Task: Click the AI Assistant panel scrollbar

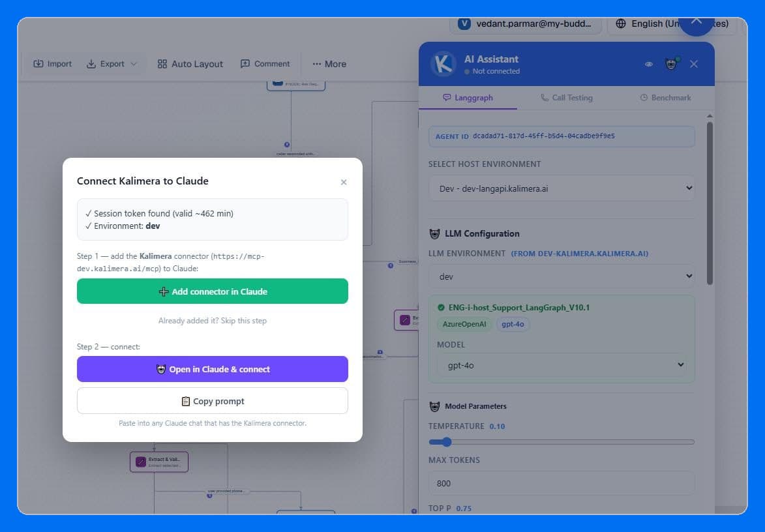Action: (x=710, y=203)
